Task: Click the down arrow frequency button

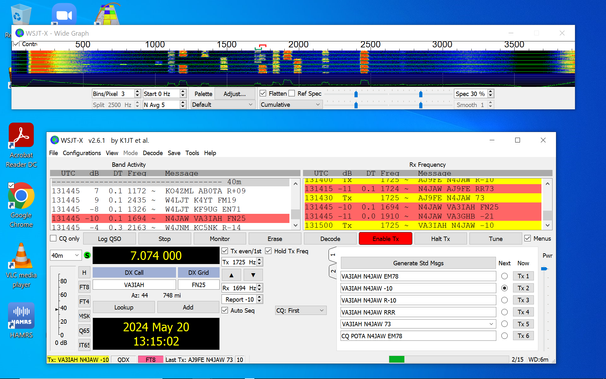Action: (253, 275)
